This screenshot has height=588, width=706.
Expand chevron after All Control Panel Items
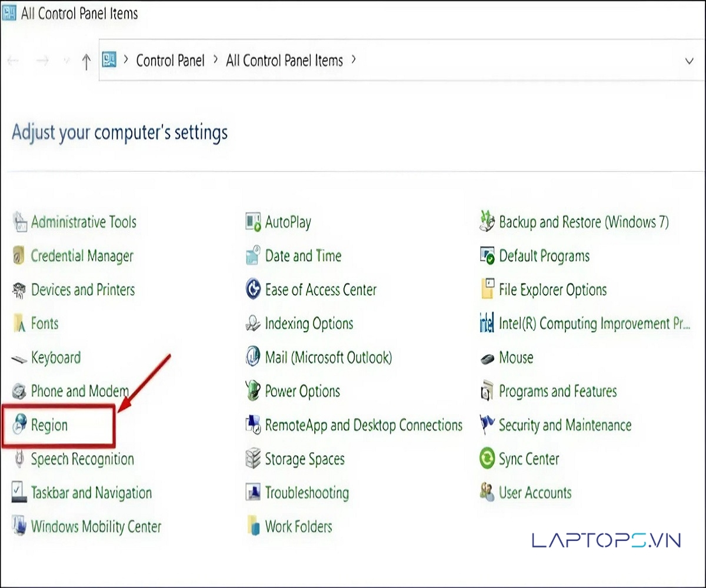point(354,60)
